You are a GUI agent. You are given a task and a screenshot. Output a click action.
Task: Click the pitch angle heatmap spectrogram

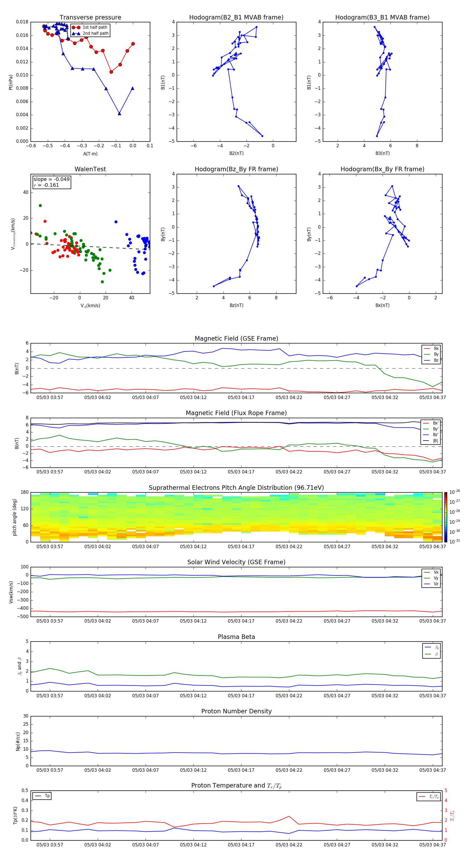click(236, 517)
